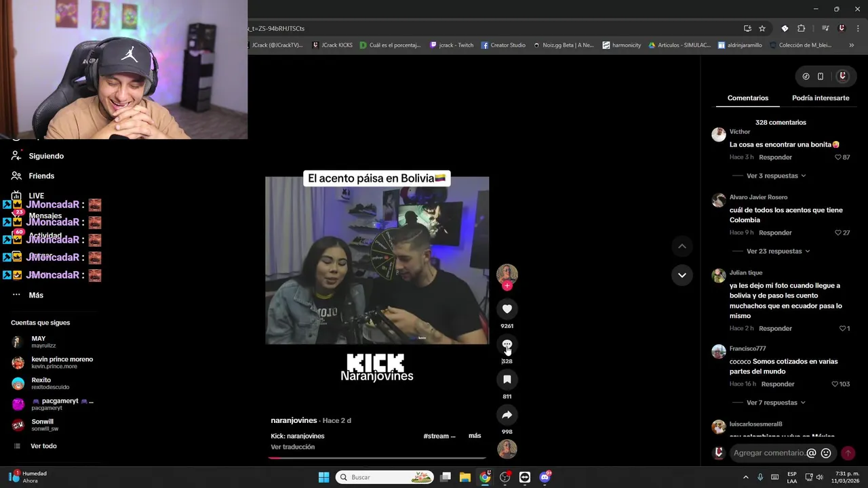Screen dimensions: 868x488
Task: Reply to Victhor's comment
Action: [x=775, y=157]
